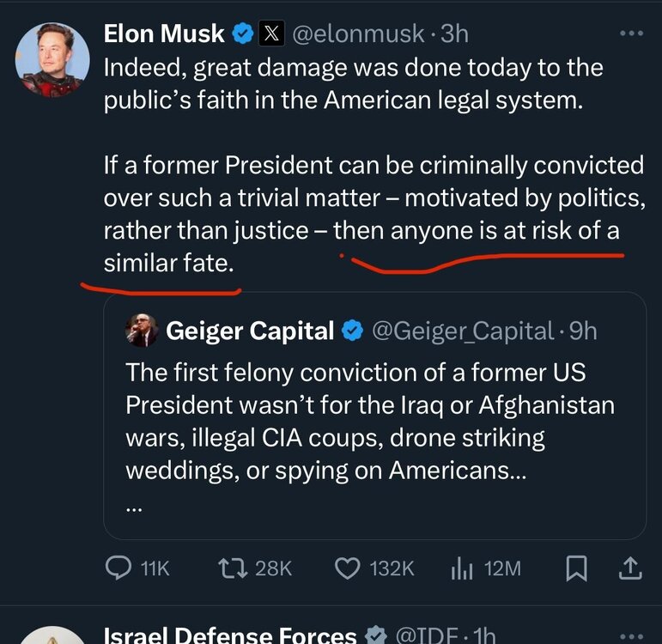The height and width of the screenshot is (644, 662).
Task: Open Geiger Capital's small avatar
Action: click(x=142, y=330)
